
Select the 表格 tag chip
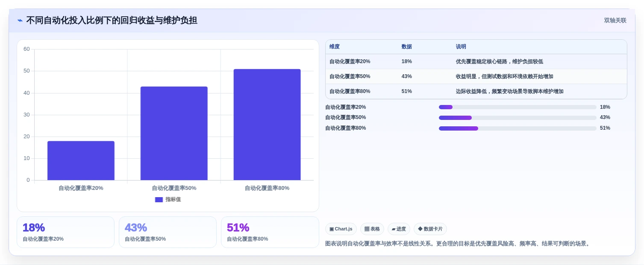[x=372, y=229]
